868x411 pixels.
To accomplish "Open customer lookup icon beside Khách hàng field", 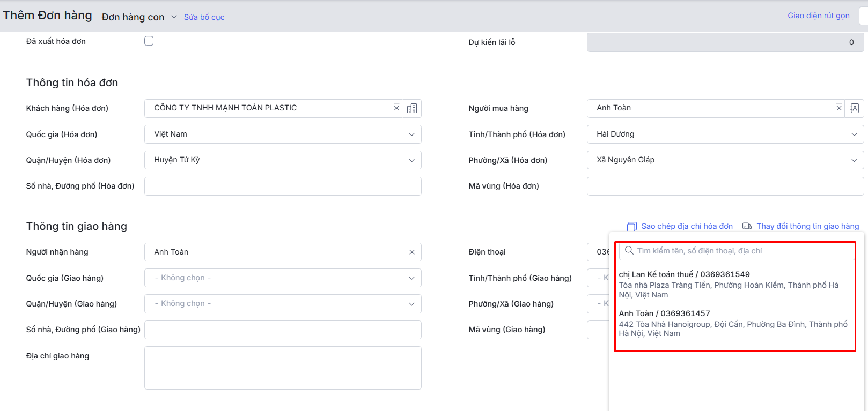I will pyautogui.click(x=412, y=108).
